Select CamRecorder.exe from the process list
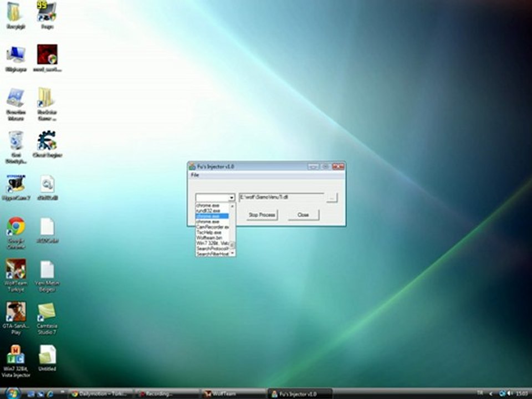Screen dimensions: 532x399 [212, 227]
